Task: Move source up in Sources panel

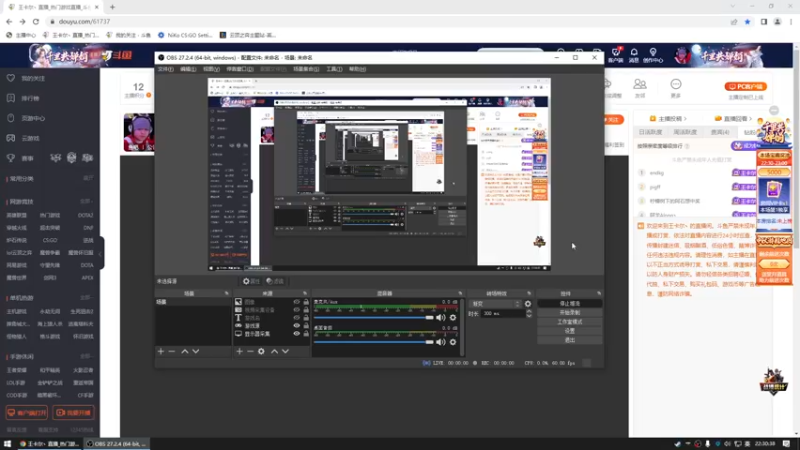Action: click(x=274, y=352)
